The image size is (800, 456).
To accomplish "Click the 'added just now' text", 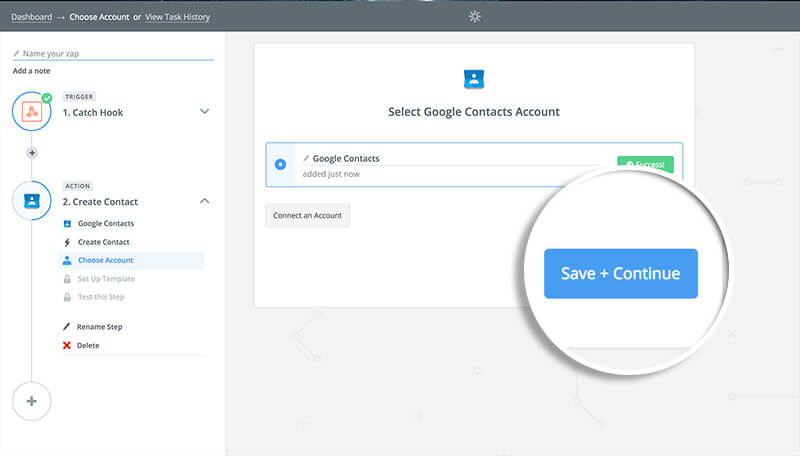I will tap(331, 174).
